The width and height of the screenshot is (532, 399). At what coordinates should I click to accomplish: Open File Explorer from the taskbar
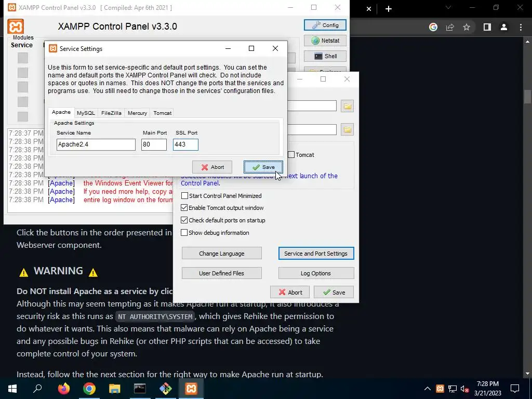click(115, 389)
